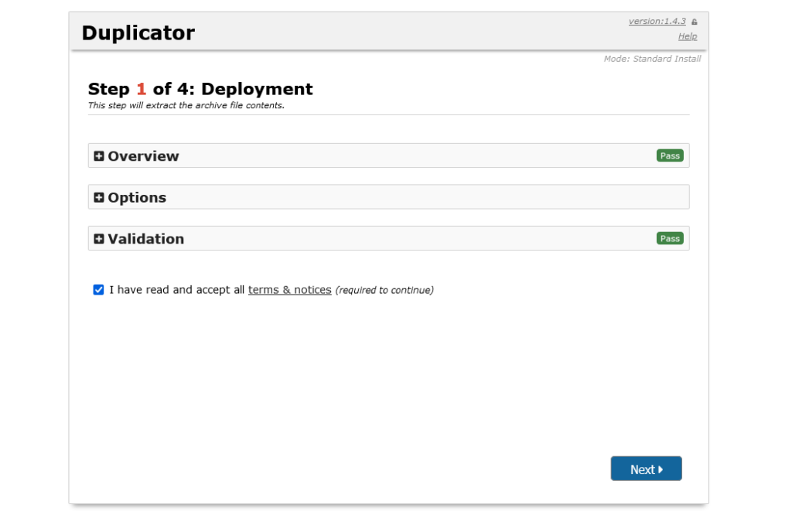Expand the Validation section
This screenshot has height=532, width=792.
click(147, 238)
